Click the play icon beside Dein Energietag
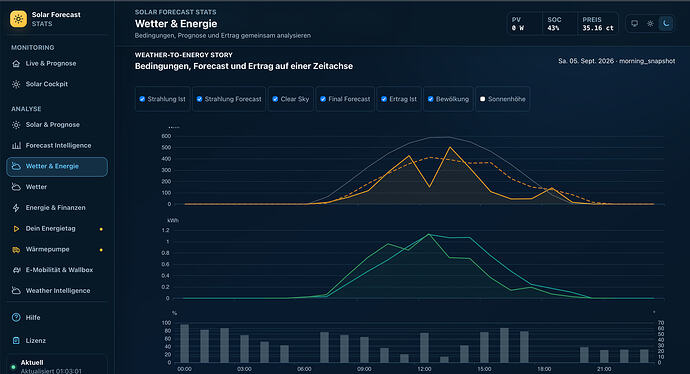This screenshot has height=374, width=690. pyautogui.click(x=16, y=229)
